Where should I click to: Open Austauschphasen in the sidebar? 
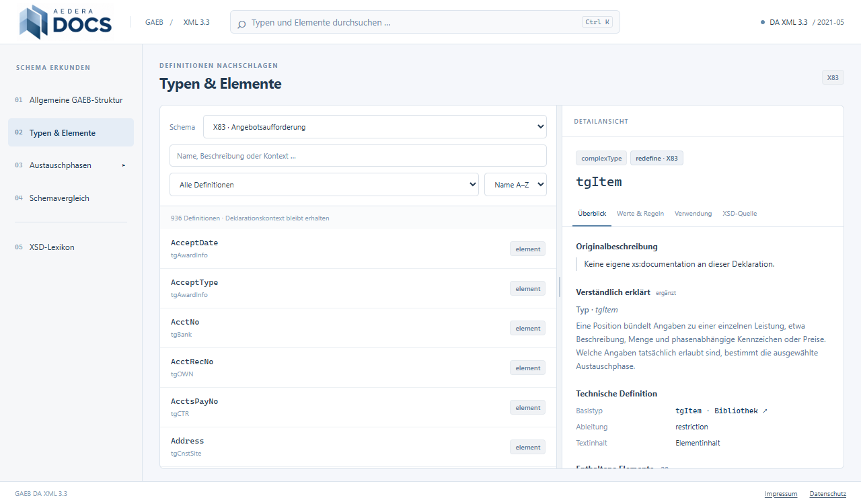71,165
